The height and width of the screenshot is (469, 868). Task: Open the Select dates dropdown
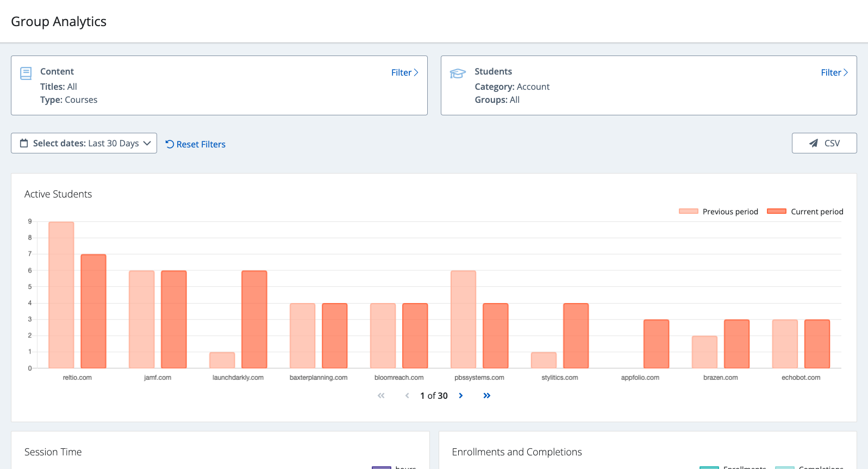tap(84, 144)
